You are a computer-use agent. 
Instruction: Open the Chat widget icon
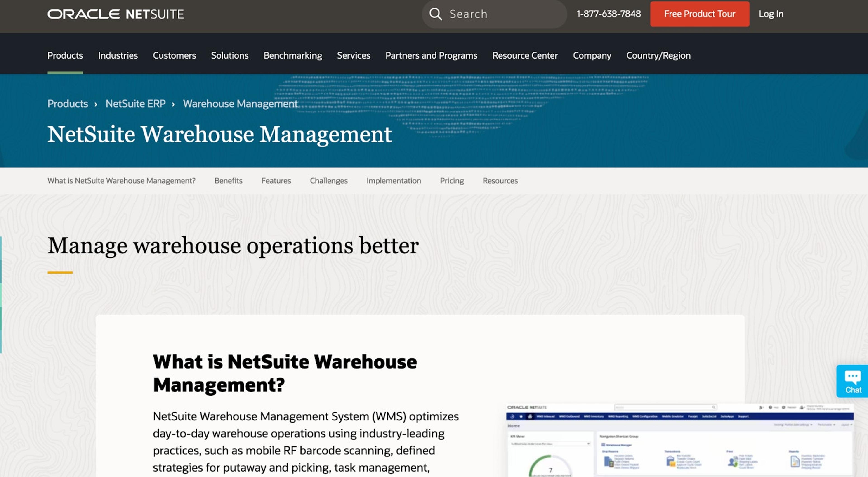(x=852, y=381)
